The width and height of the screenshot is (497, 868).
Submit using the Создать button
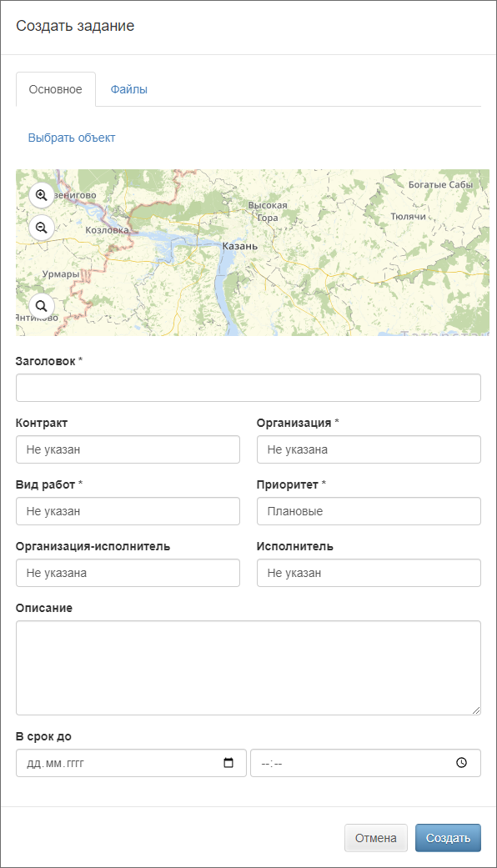tap(449, 838)
